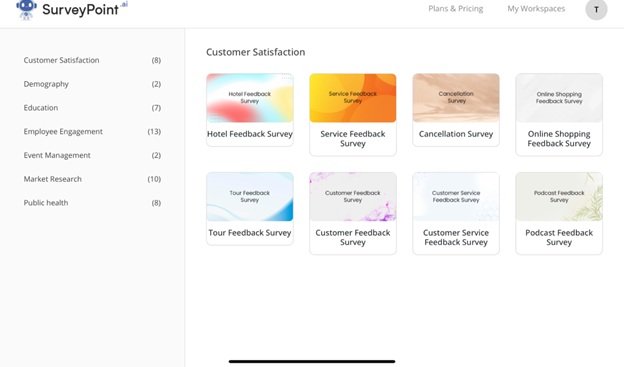Choose Online Shopping Feedback Survey template

click(x=559, y=115)
